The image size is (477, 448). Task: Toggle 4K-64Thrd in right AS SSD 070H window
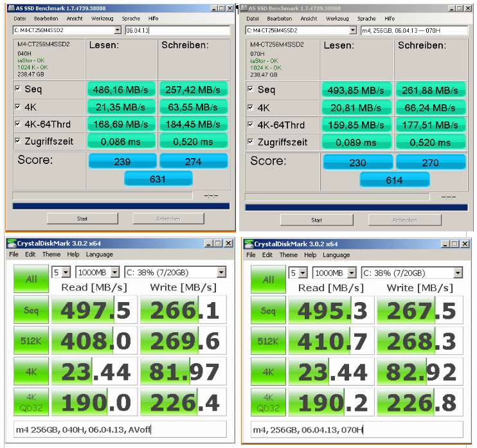click(250, 125)
